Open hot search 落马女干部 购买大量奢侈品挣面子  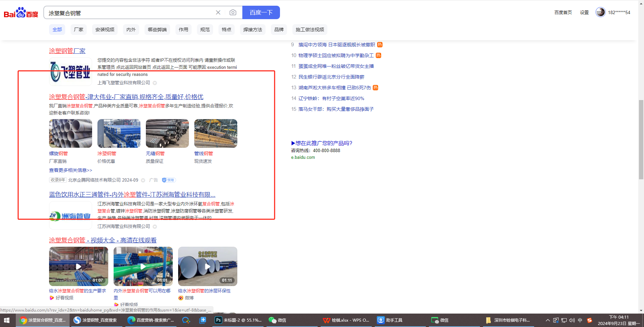[x=336, y=109]
